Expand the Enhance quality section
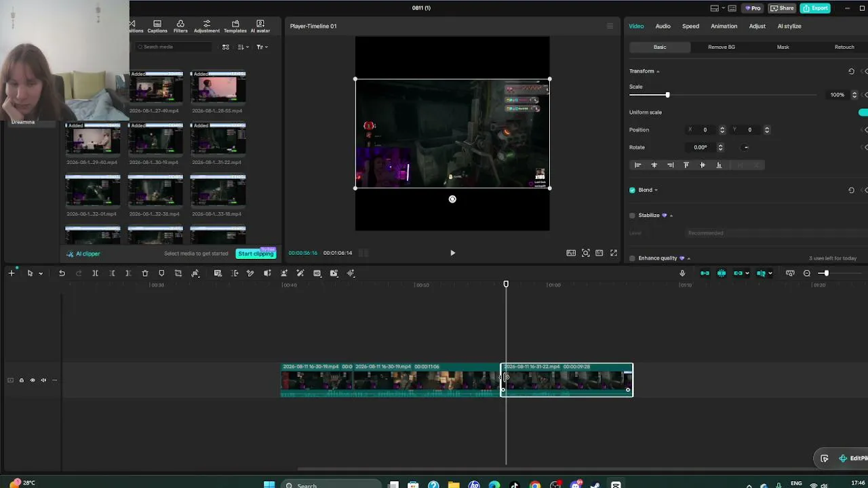 (x=689, y=258)
